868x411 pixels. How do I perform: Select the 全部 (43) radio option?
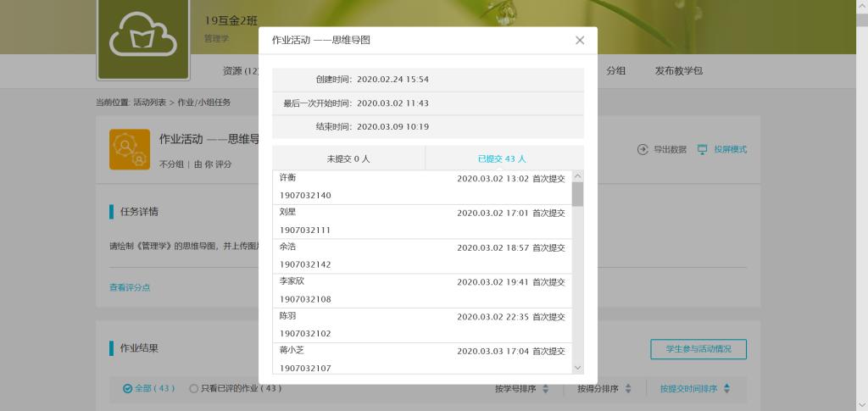click(x=128, y=389)
